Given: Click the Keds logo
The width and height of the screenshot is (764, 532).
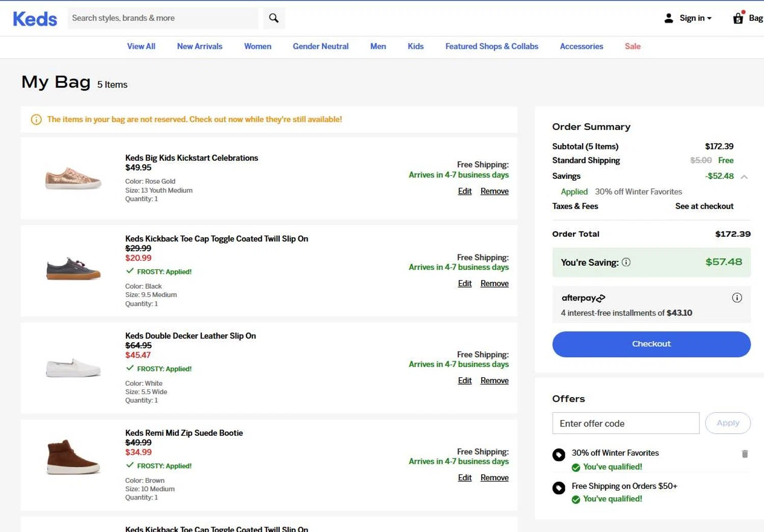Looking at the screenshot, I should pos(35,19).
